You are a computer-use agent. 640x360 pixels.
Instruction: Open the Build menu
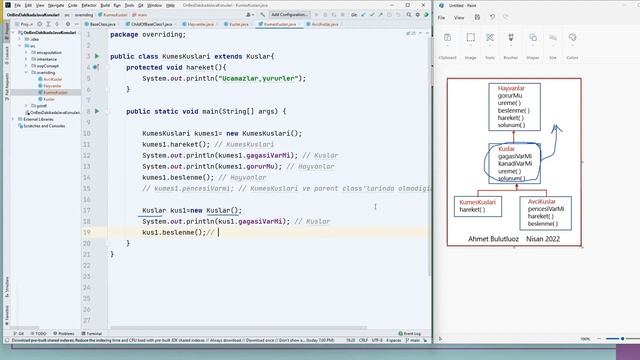pyautogui.click(x=105, y=5)
